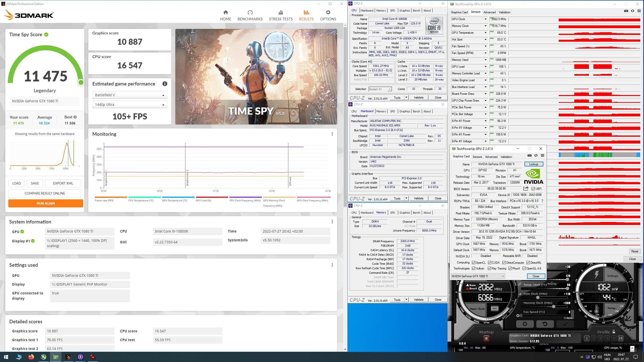Toggle the PhysX checkbox in GPU-Z
The image size is (644, 362).
click(x=510, y=268)
